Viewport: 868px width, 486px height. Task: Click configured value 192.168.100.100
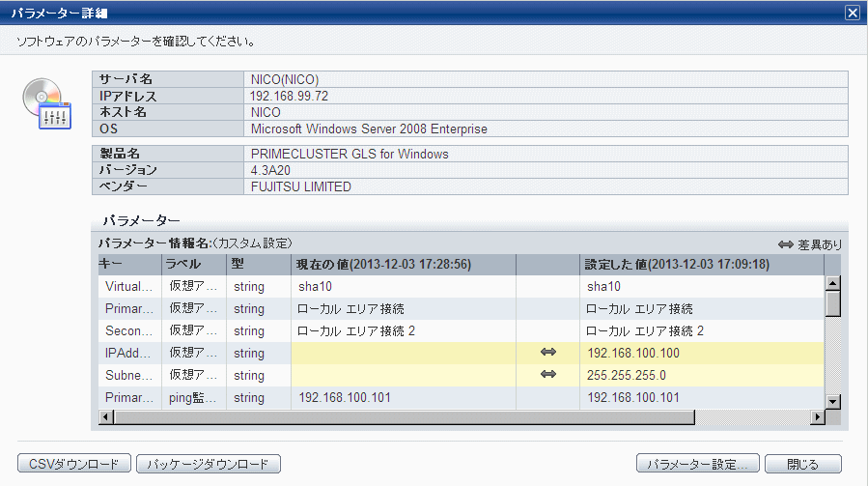click(633, 353)
